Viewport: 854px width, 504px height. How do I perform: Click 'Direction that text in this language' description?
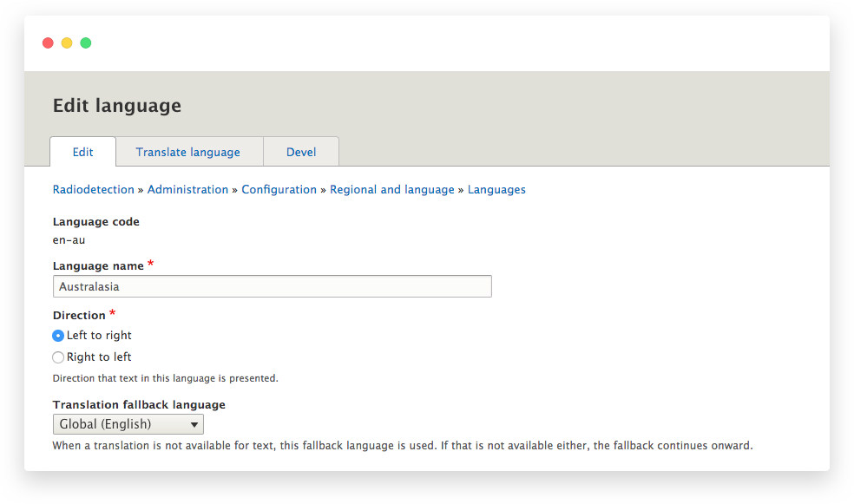tap(165, 378)
